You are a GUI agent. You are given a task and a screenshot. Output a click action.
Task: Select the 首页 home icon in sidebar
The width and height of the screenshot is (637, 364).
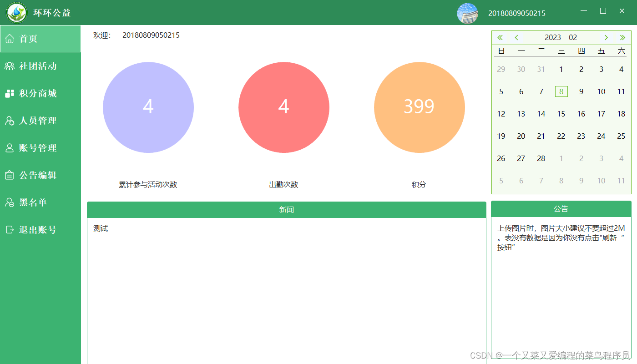9,39
